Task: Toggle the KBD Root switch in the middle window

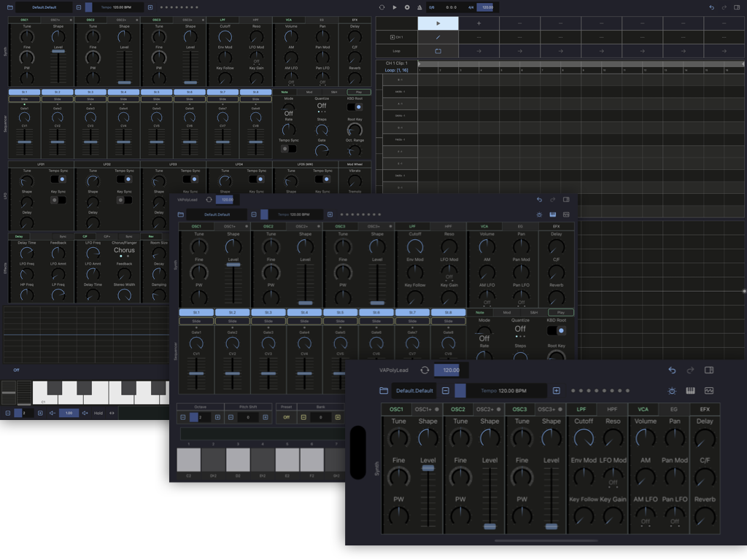Action: tap(557, 330)
